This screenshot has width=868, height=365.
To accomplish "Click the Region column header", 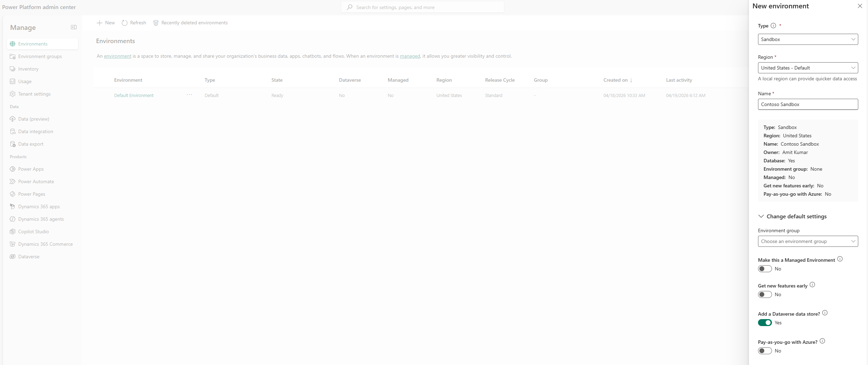I will pos(444,80).
